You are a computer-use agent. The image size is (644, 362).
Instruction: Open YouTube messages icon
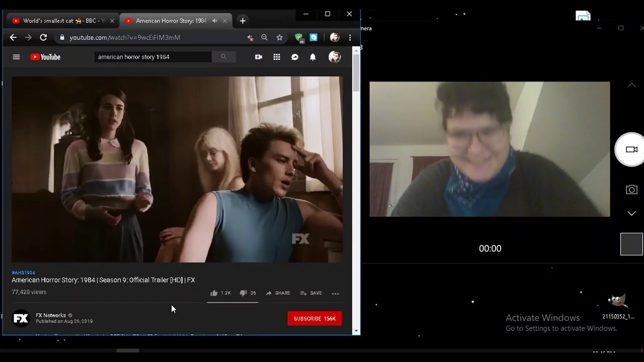pyautogui.click(x=295, y=57)
